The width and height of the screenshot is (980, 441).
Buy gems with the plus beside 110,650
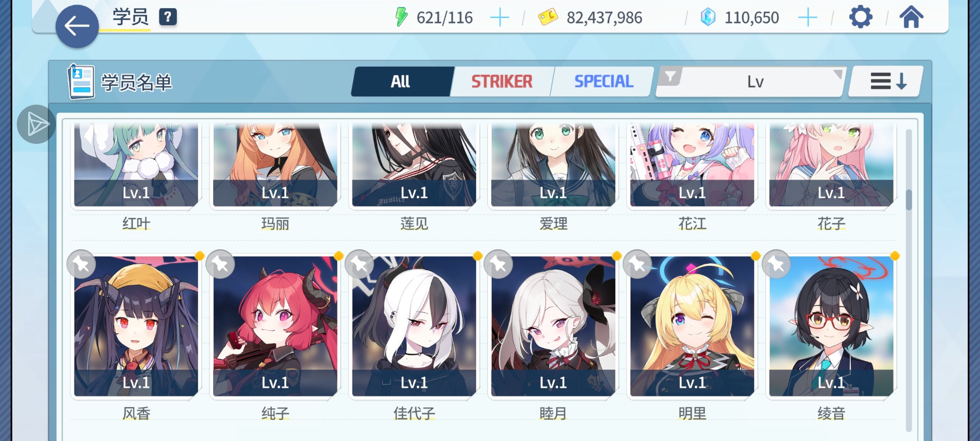coord(807,18)
